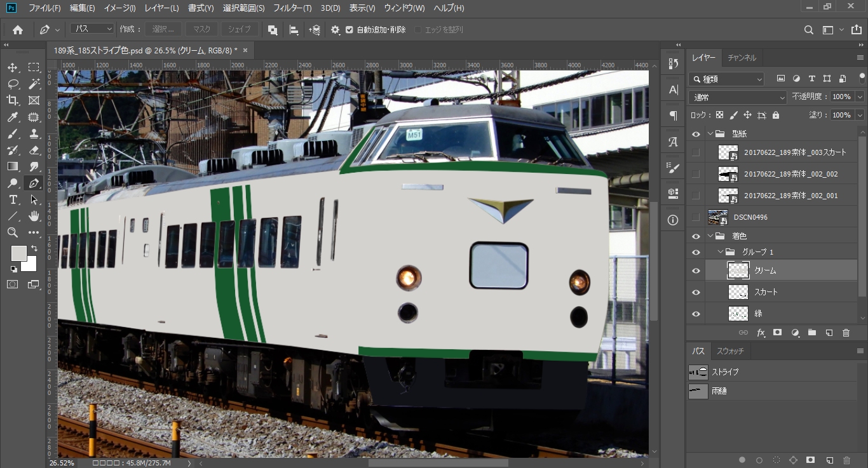868x468 pixels.
Task: Click the create new layer icon
Action: (829, 333)
